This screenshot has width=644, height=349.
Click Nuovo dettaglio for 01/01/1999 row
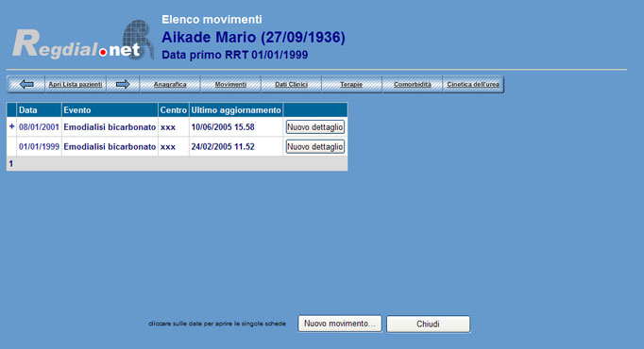pos(315,147)
